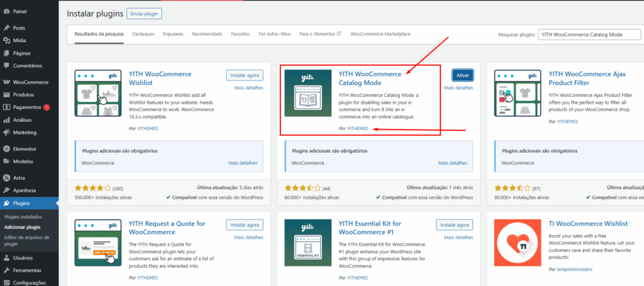Open Plugins instalados submenu item
Screen dimensions: 644x286
tap(23, 217)
